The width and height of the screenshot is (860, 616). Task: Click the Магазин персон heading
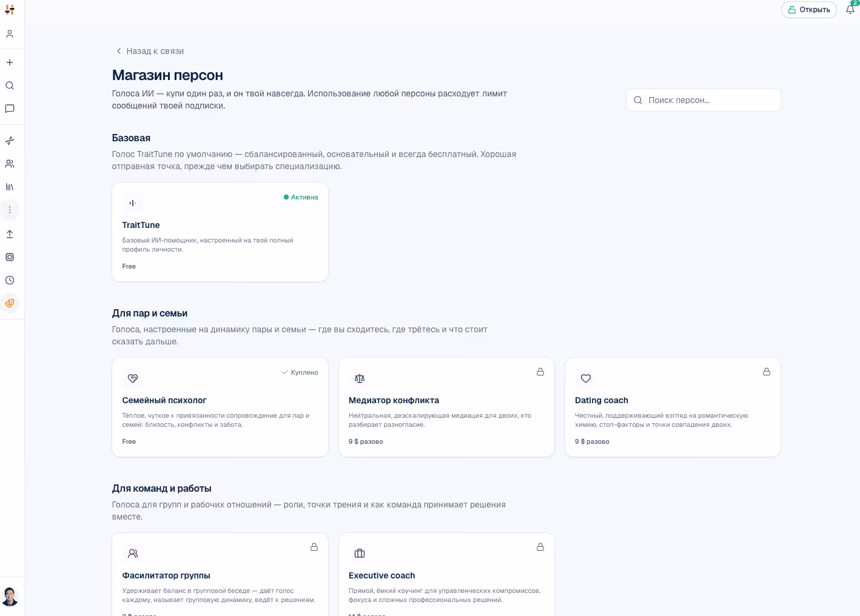pos(167,75)
